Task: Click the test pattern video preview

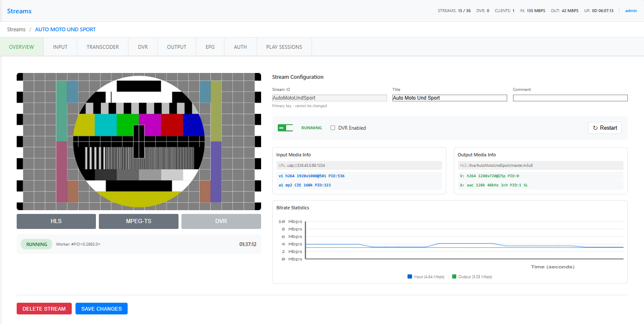Action: (139, 141)
